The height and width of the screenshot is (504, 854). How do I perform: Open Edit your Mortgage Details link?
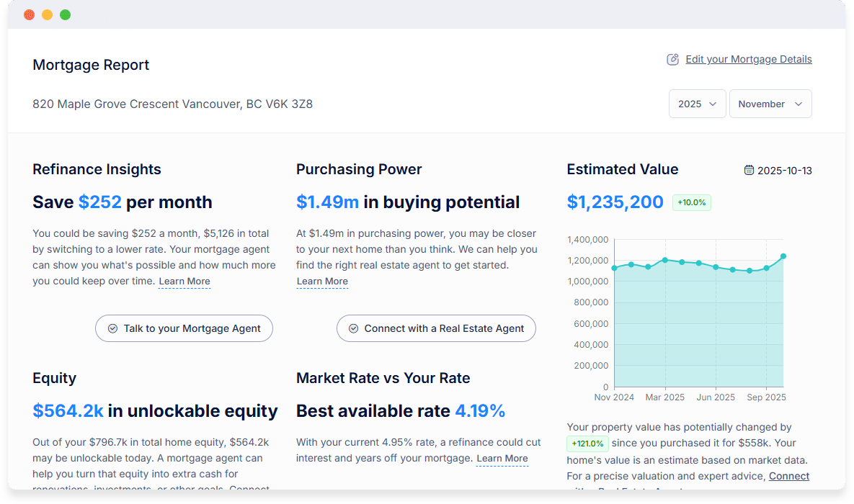click(748, 60)
